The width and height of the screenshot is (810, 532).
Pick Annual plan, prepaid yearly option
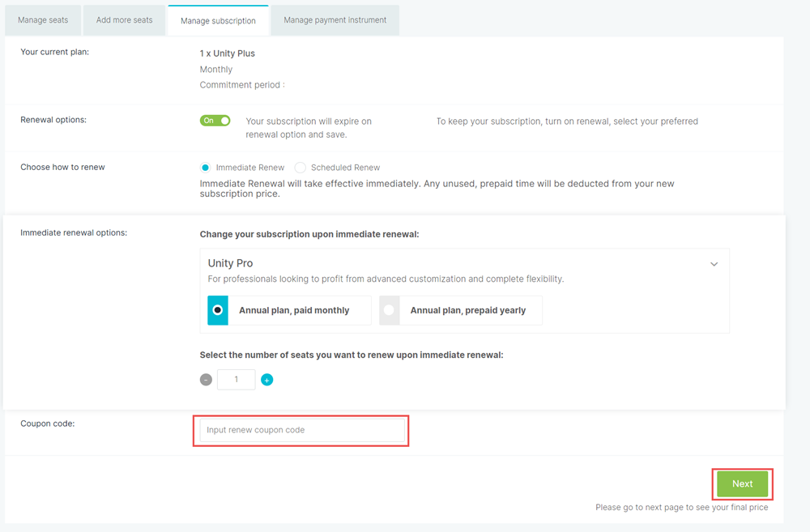[x=461, y=310]
